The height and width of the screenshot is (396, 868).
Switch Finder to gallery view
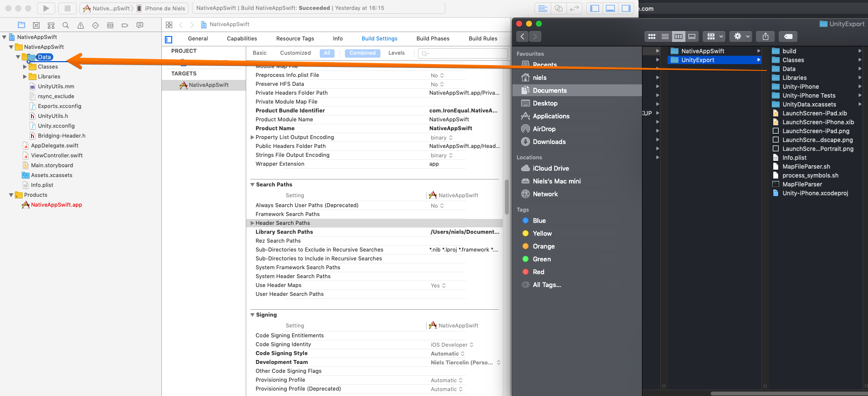tap(692, 36)
